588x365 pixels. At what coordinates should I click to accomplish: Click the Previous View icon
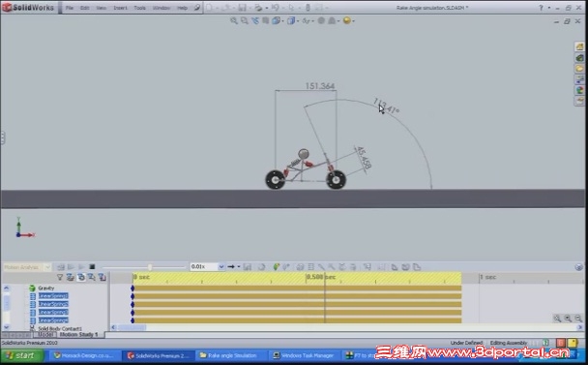(x=255, y=20)
